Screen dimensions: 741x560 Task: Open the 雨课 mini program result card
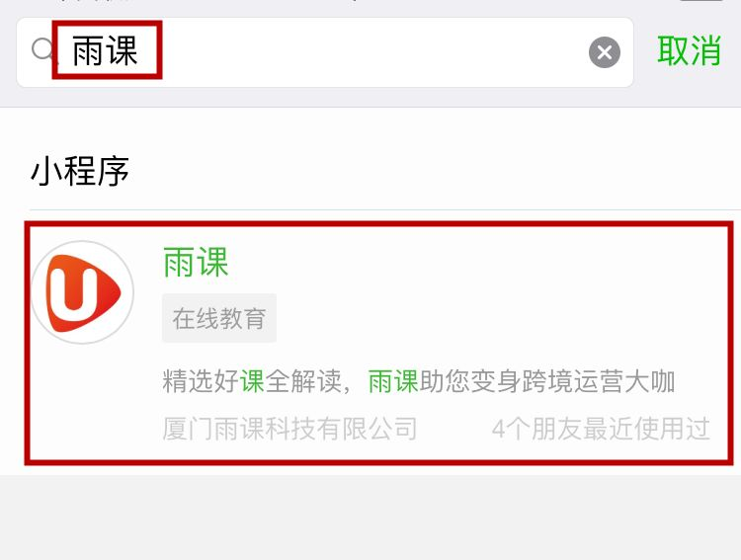point(378,343)
